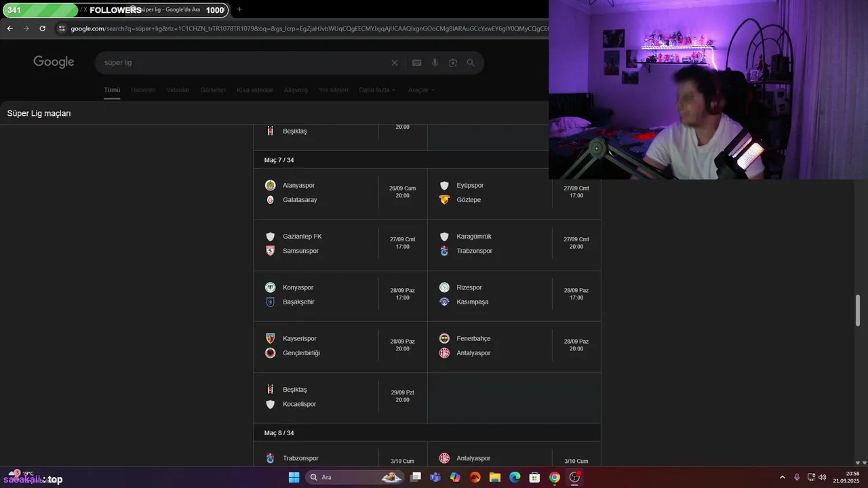
Task: Show hidden system tray icons
Action: coord(782,477)
